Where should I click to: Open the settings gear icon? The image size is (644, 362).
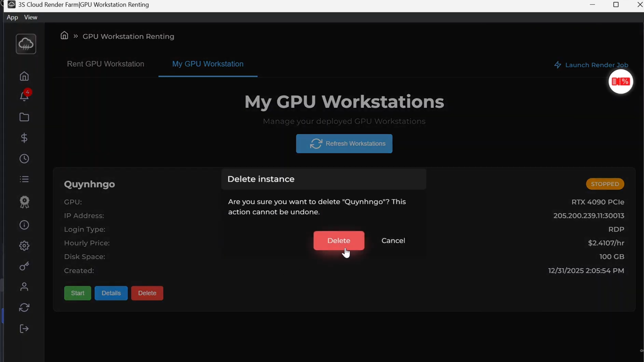(x=24, y=246)
